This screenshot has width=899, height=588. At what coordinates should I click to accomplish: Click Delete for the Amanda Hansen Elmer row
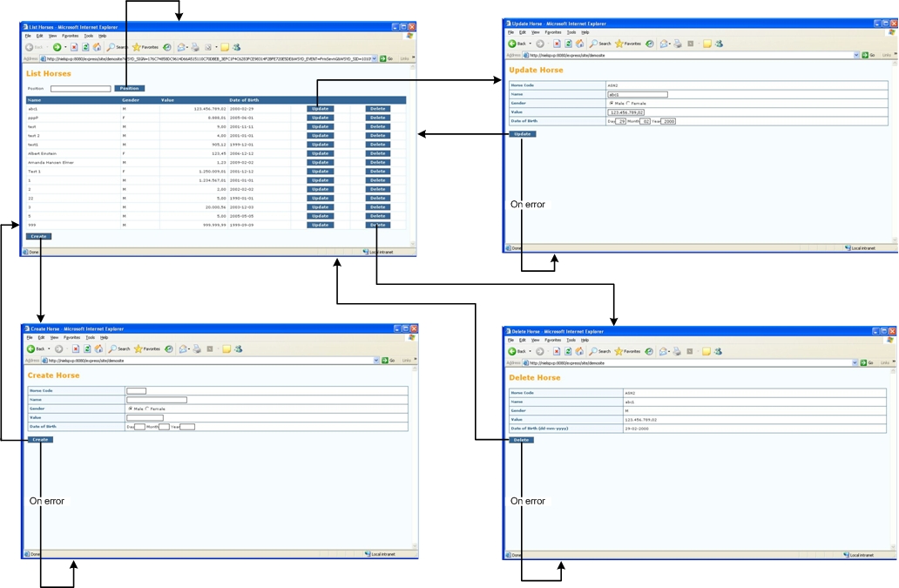[378, 162]
